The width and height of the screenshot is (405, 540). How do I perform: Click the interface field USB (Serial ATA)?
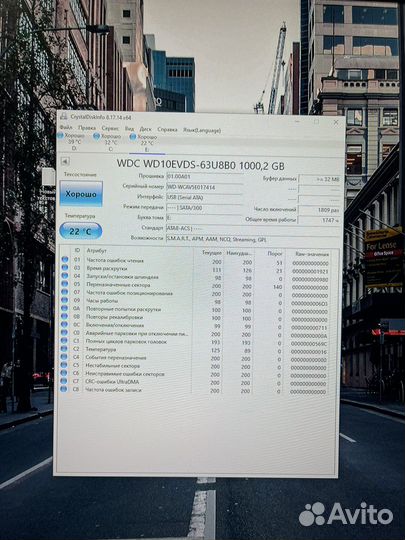coord(205,197)
